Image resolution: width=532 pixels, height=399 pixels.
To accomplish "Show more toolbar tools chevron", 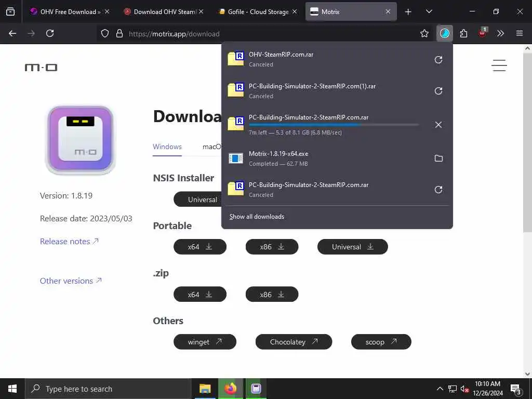I will 500,33.
